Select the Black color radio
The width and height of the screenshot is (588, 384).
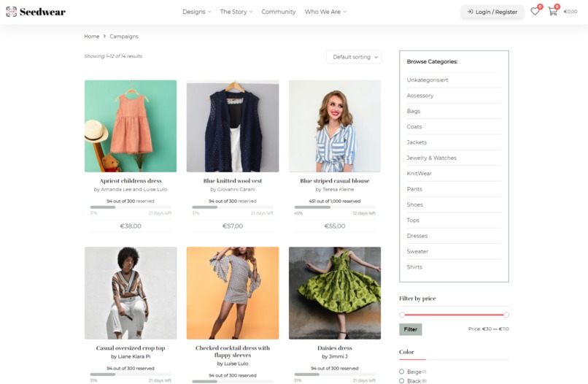[x=402, y=380]
